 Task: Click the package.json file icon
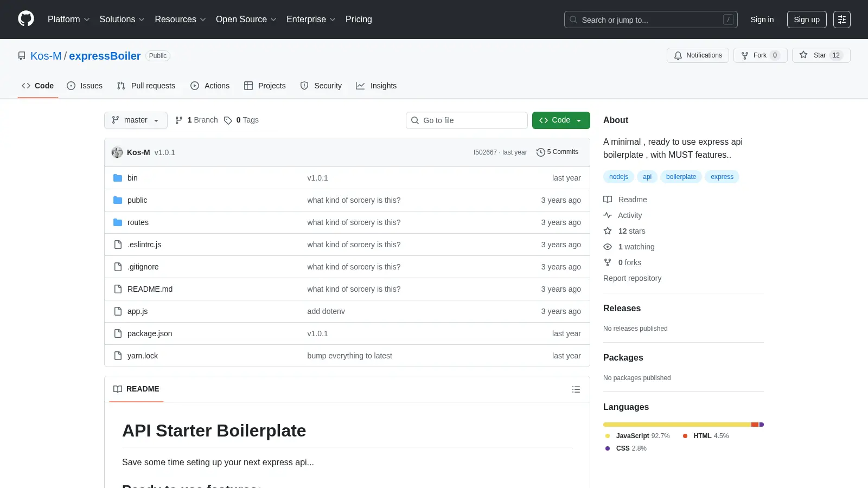pyautogui.click(x=118, y=333)
